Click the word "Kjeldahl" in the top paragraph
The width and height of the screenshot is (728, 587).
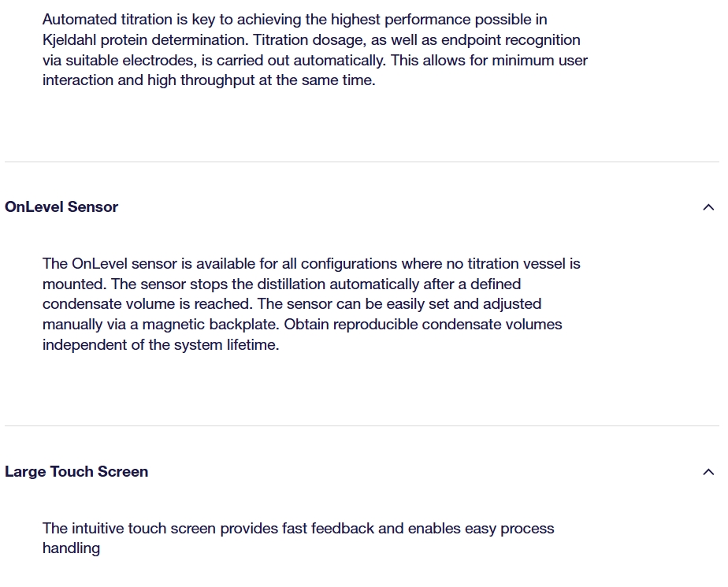click(x=71, y=39)
